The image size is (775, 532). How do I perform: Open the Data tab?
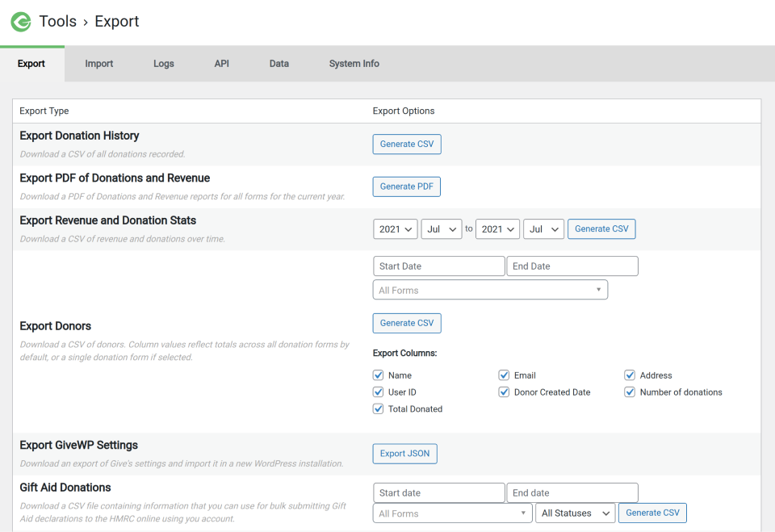(x=279, y=64)
